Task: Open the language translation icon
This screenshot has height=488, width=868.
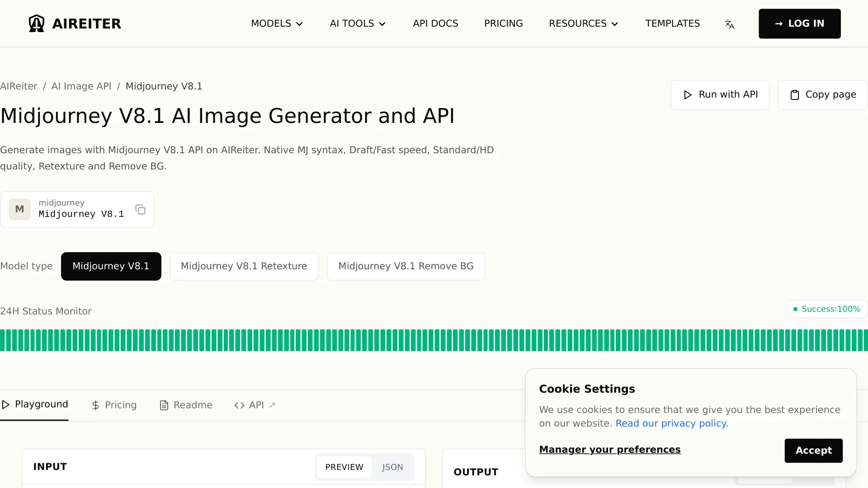Action: point(729,24)
